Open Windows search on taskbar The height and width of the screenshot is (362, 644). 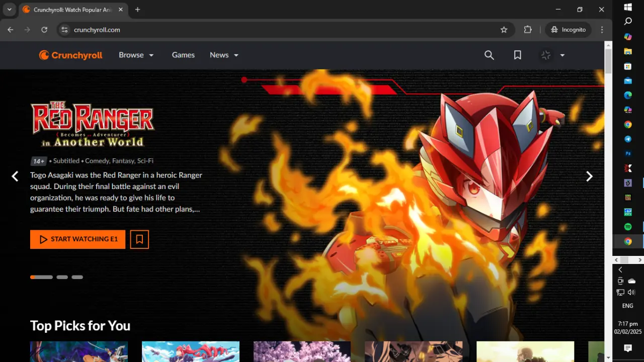pos(628,22)
